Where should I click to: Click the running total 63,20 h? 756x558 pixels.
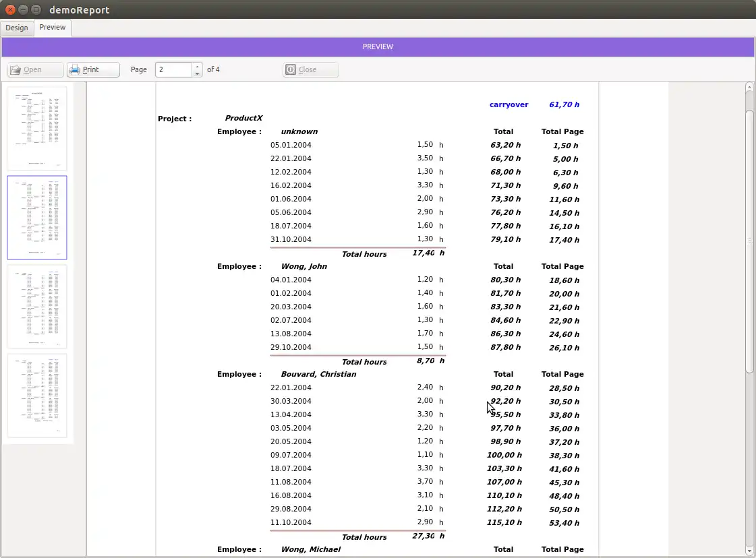click(506, 145)
